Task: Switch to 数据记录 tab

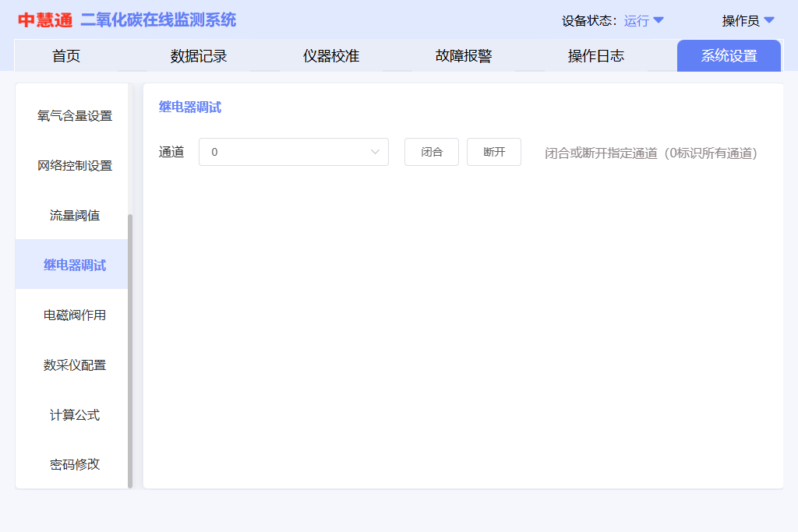Action: (x=199, y=56)
